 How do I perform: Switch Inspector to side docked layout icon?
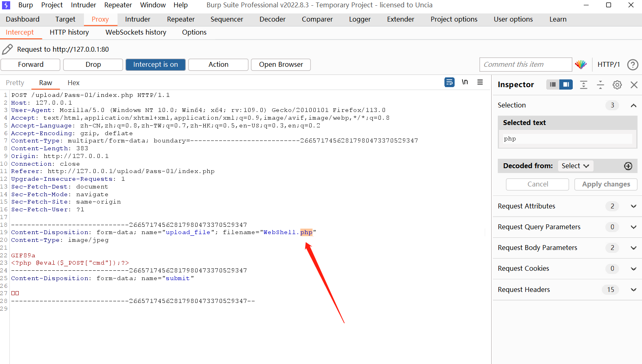point(566,84)
